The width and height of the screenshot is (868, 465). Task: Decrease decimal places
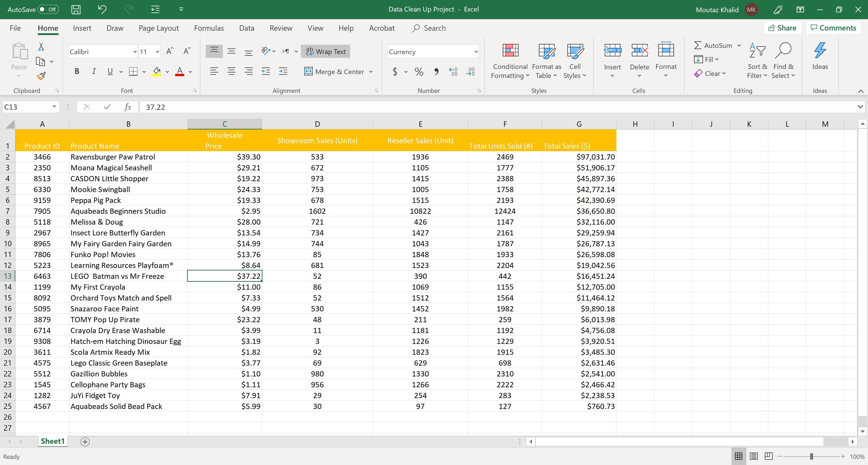(x=470, y=71)
